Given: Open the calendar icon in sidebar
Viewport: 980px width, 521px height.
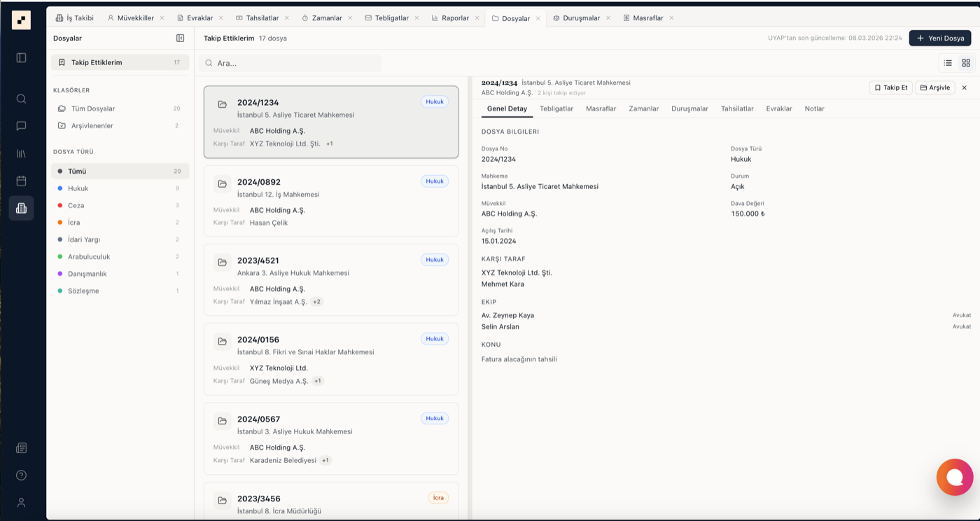Looking at the screenshot, I should tap(21, 181).
